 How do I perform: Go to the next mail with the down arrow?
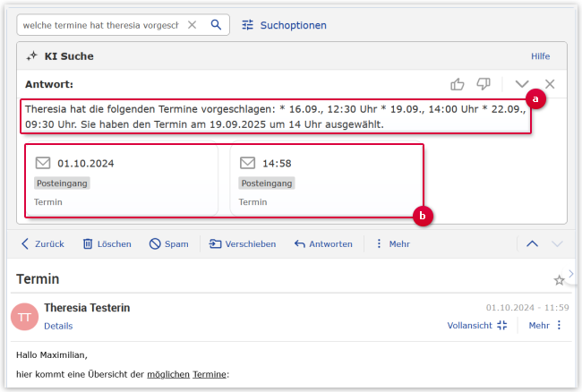[557, 243]
